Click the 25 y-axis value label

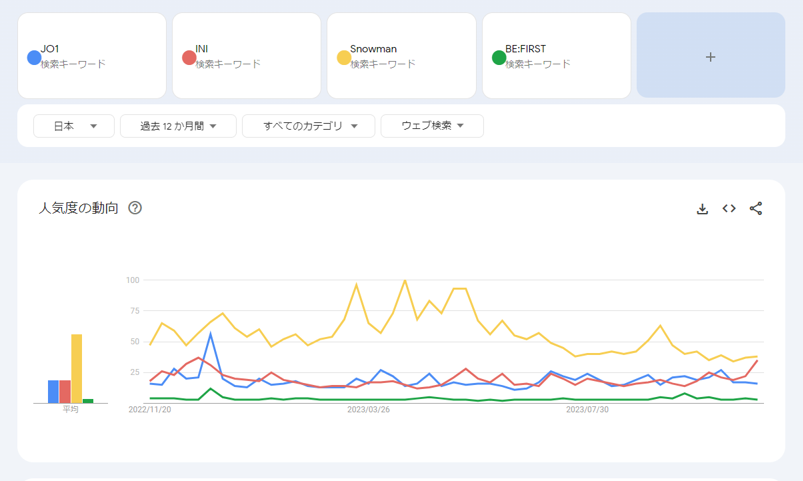[x=135, y=372]
